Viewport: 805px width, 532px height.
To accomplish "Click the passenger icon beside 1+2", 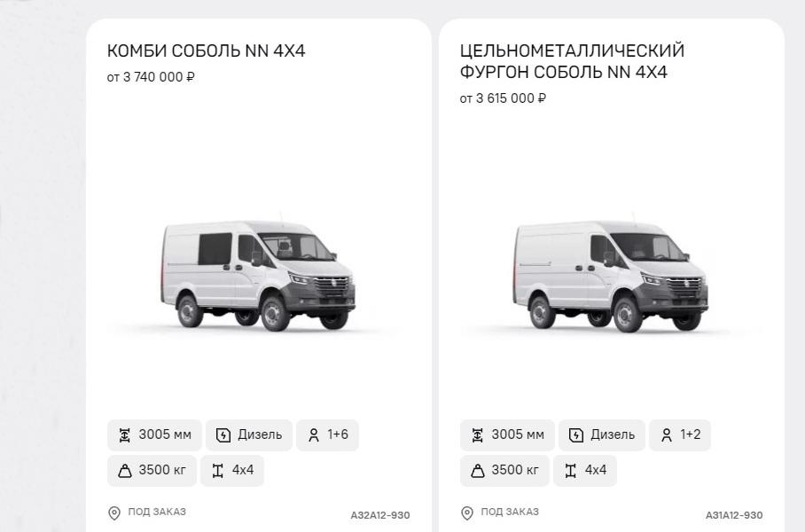I will coord(666,434).
